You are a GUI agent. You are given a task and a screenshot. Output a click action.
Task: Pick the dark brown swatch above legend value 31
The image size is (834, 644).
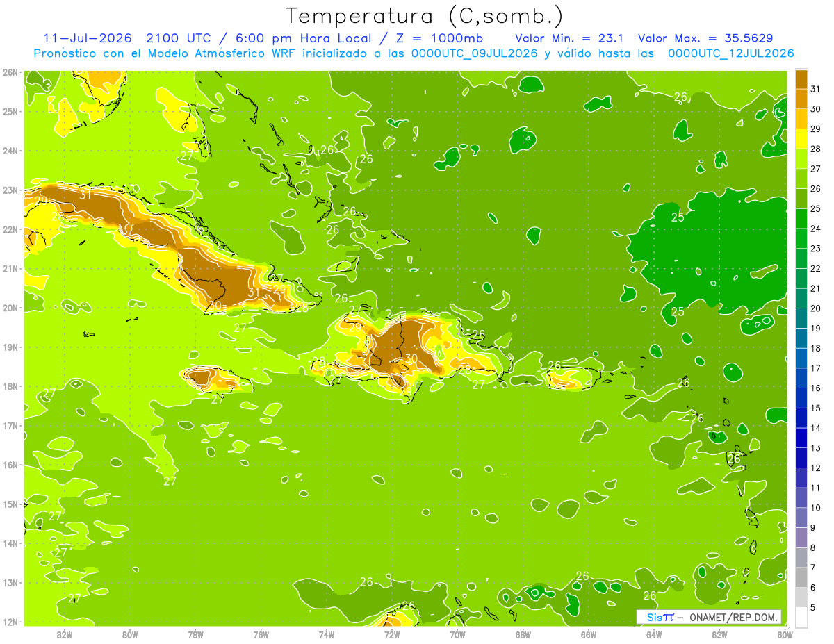801,79
